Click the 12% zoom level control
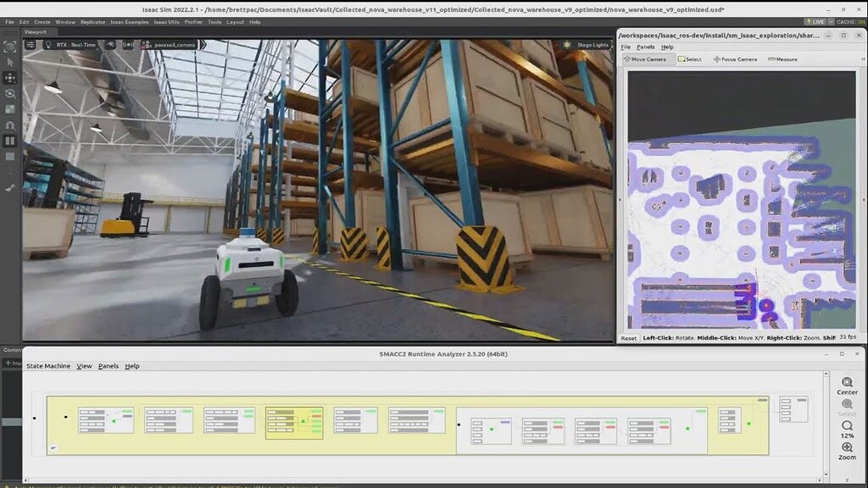The width and height of the screenshot is (868, 488). coord(849,431)
